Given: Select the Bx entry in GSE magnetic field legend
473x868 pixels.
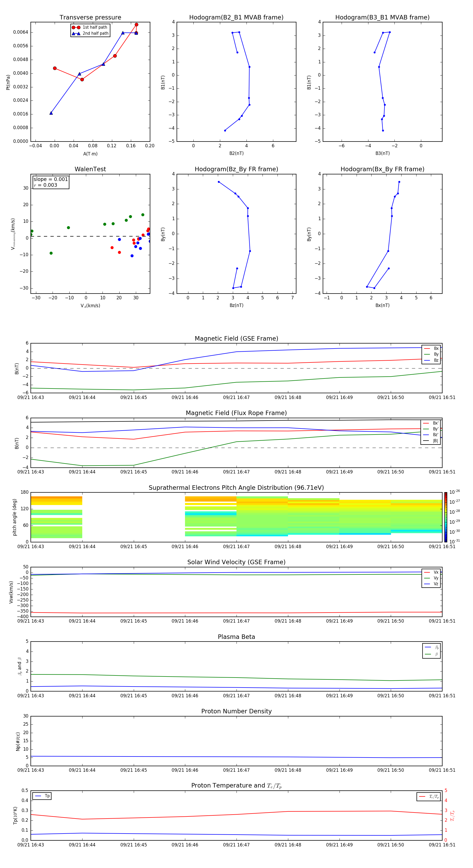Looking at the screenshot, I should 431,349.
